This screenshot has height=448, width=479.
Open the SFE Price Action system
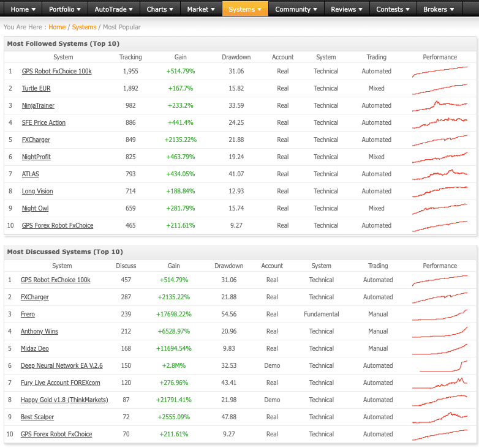point(43,122)
